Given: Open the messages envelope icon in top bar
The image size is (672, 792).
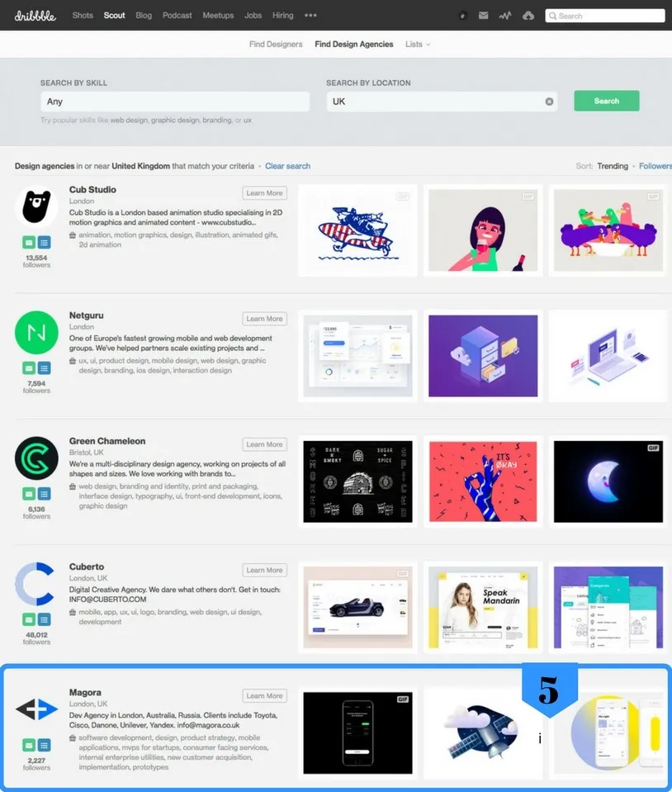Looking at the screenshot, I should point(483,16).
